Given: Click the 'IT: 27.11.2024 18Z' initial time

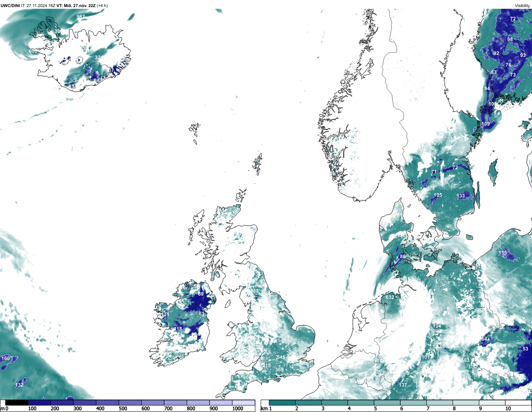Looking at the screenshot, I should coord(38,5).
